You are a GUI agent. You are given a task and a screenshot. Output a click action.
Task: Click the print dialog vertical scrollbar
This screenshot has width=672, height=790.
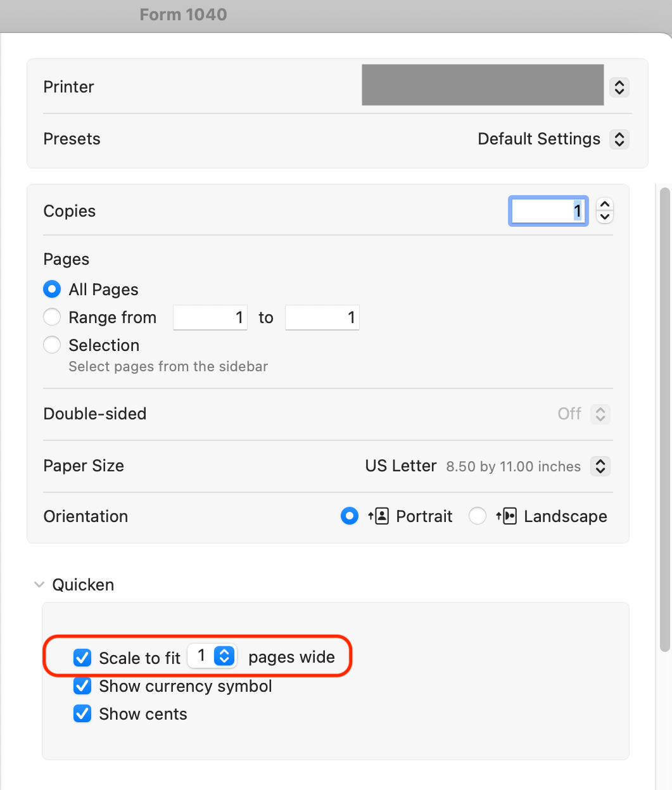pos(664,419)
